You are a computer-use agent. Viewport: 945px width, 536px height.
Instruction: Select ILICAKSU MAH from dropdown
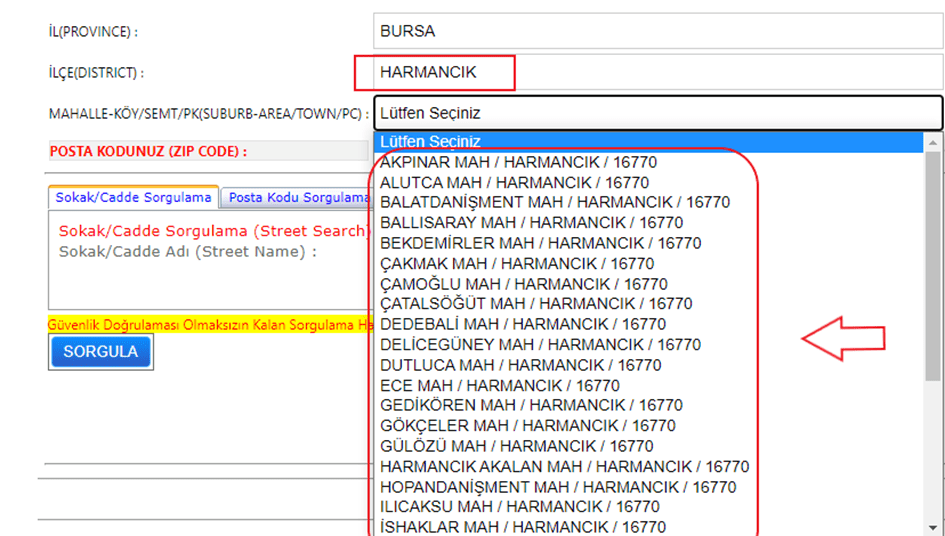point(520,507)
